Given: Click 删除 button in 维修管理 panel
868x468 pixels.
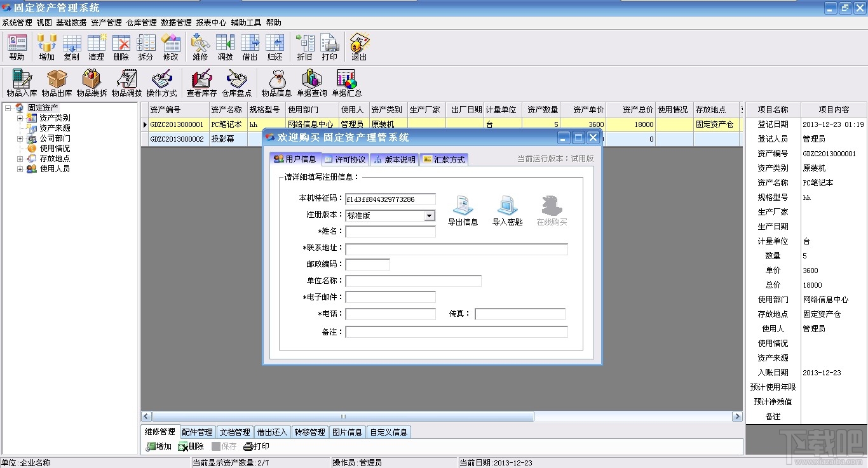Looking at the screenshot, I should 191,446.
